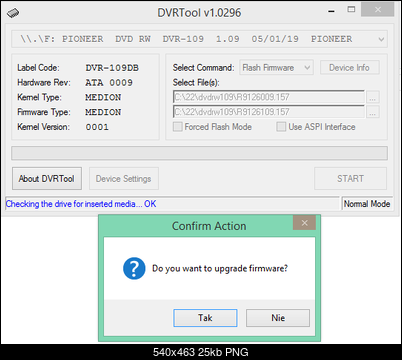This screenshot has width=402, height=360.
Task: Browse for second firmware file R9126109.157
Action: pyautogui.click(x=373, y=112)
